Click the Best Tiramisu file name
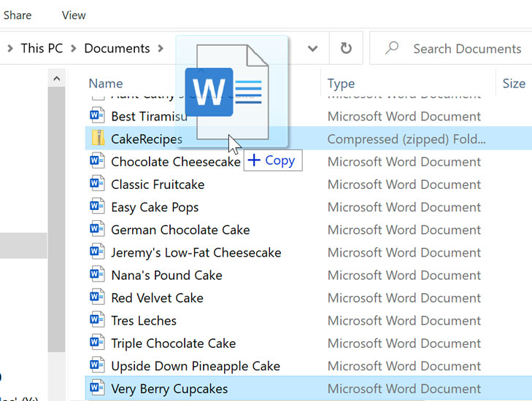Image resolution: width=532 pixels, height=401 pixels. pyautogui.click(x=149, y=117)
